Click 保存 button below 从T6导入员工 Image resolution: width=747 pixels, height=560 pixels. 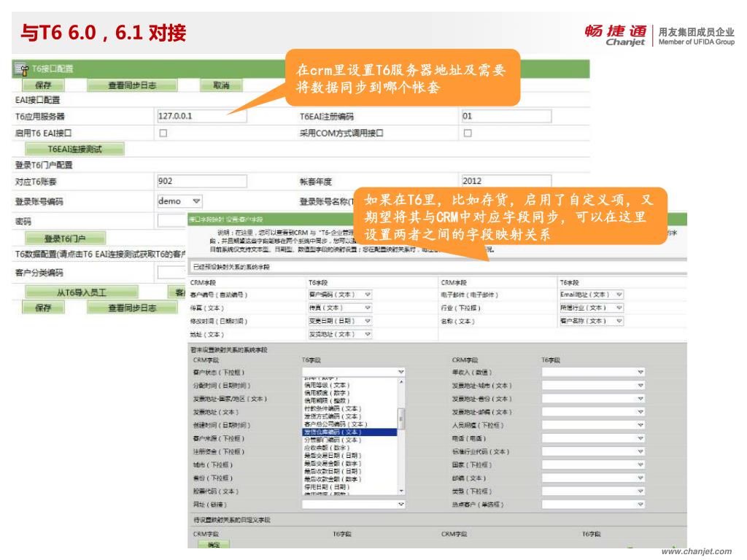click(43, 308)
